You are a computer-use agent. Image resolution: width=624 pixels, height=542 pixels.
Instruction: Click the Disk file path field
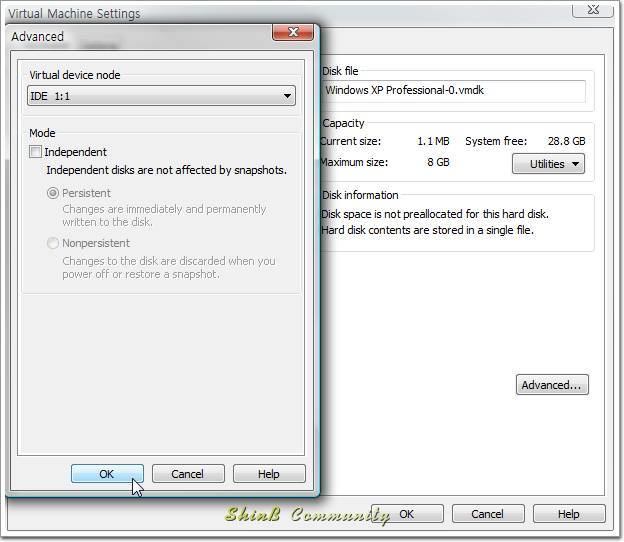pos(453,91)
